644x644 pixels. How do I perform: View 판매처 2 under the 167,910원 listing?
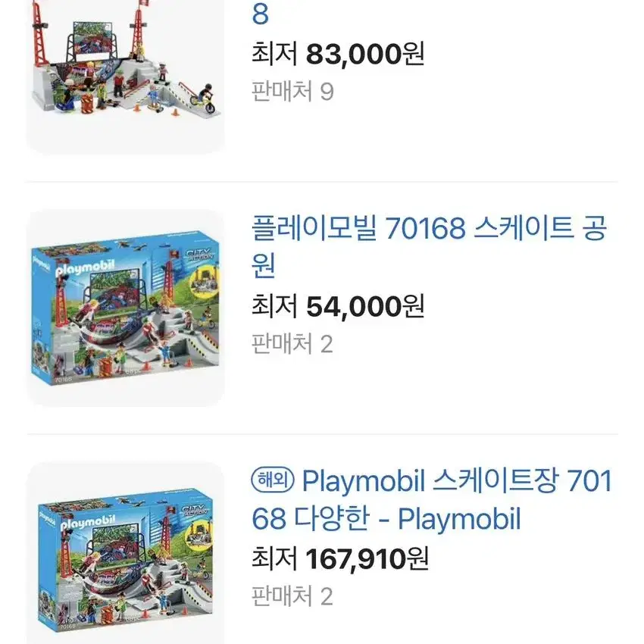pyautogui.click(x=292, y=596)
